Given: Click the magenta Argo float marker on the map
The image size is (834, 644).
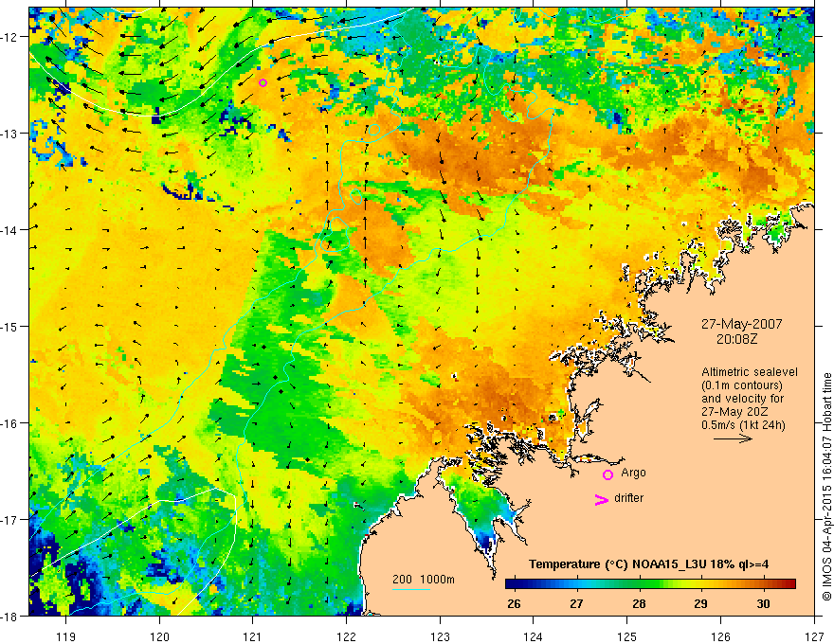Looking at the screenshot, I should pos(263,82).
